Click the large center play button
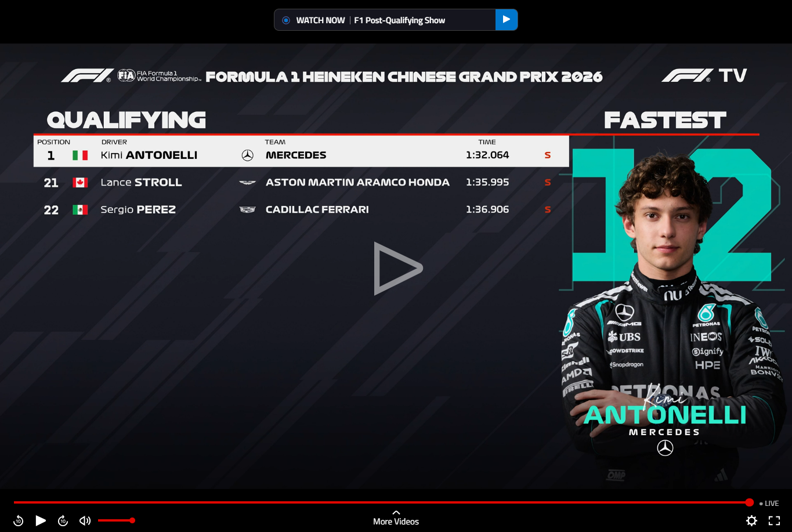 (x=397, y=268)
